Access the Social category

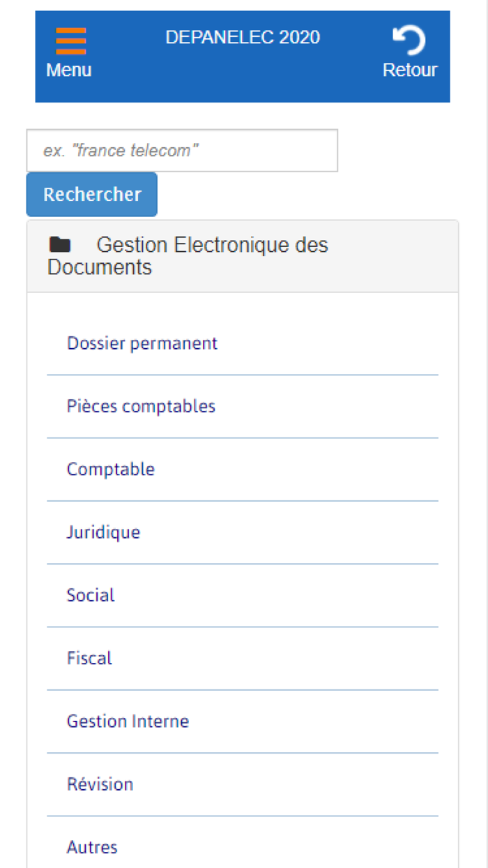click(91, 594)
